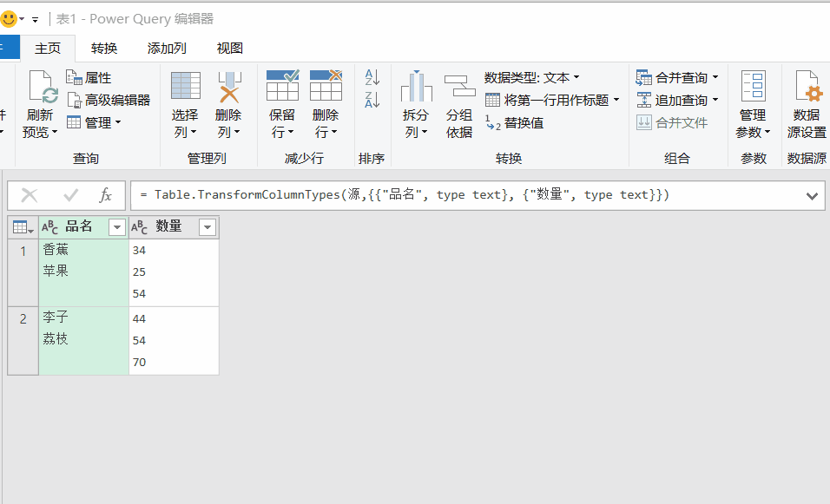Image resolution: width=830 pixels, height=504 pixels.
Task: Click the 分组依据 group by icon
Action: tap(459, 86)
